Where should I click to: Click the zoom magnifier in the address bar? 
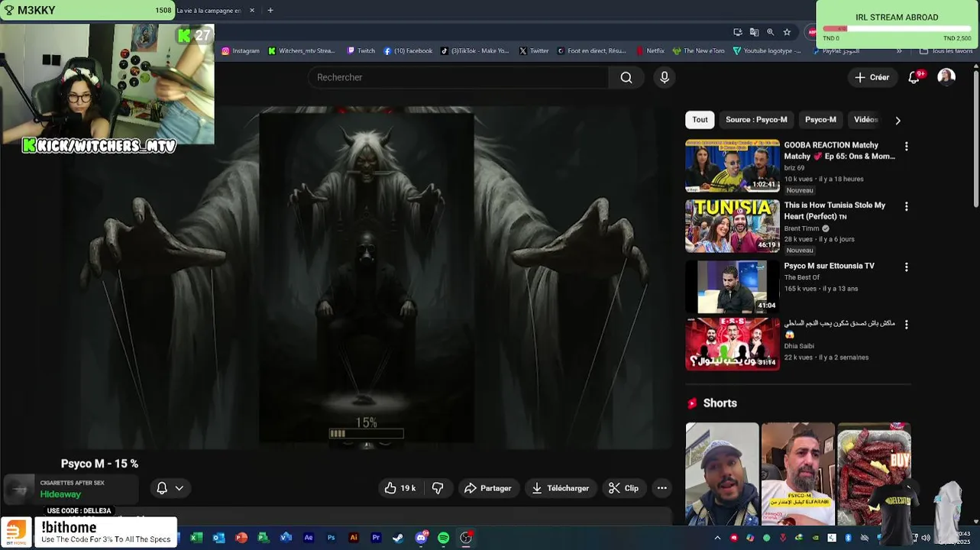(x=770, y=32)
